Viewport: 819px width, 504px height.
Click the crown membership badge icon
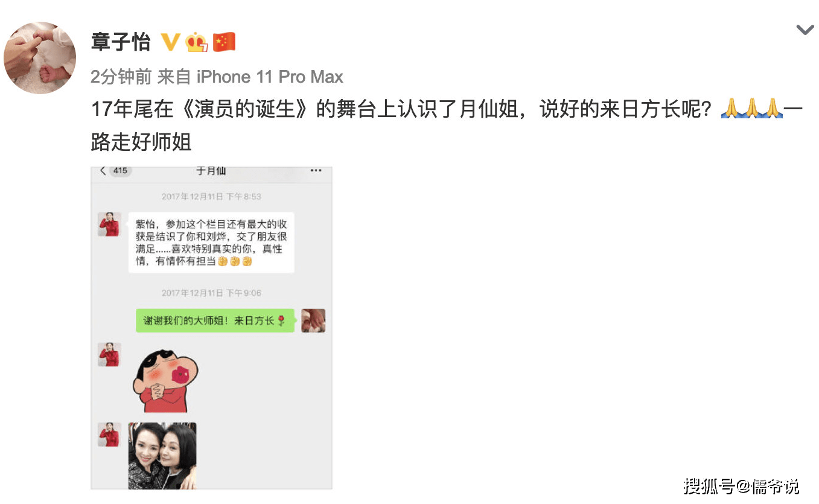(197, 42)
